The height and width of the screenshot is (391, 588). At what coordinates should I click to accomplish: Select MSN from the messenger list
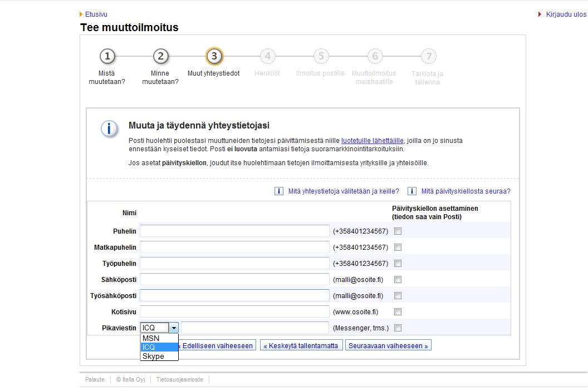tap(151, 338)
